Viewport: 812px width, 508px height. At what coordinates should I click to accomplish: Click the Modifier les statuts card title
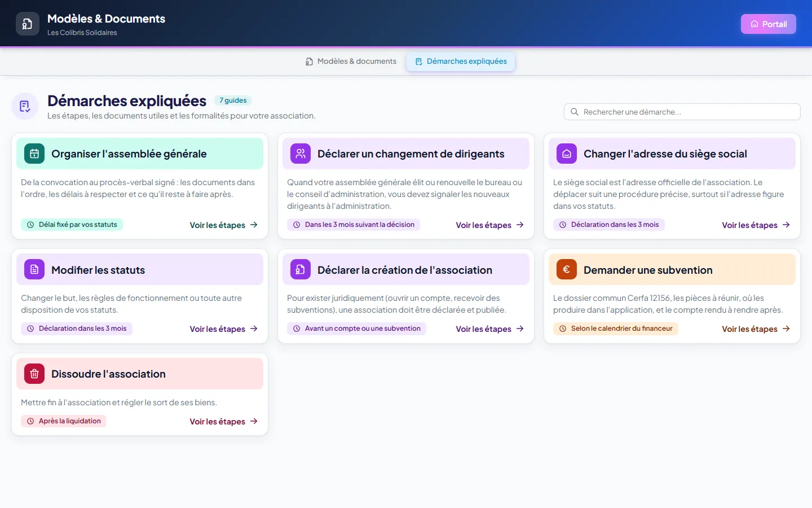pos(98,270)
